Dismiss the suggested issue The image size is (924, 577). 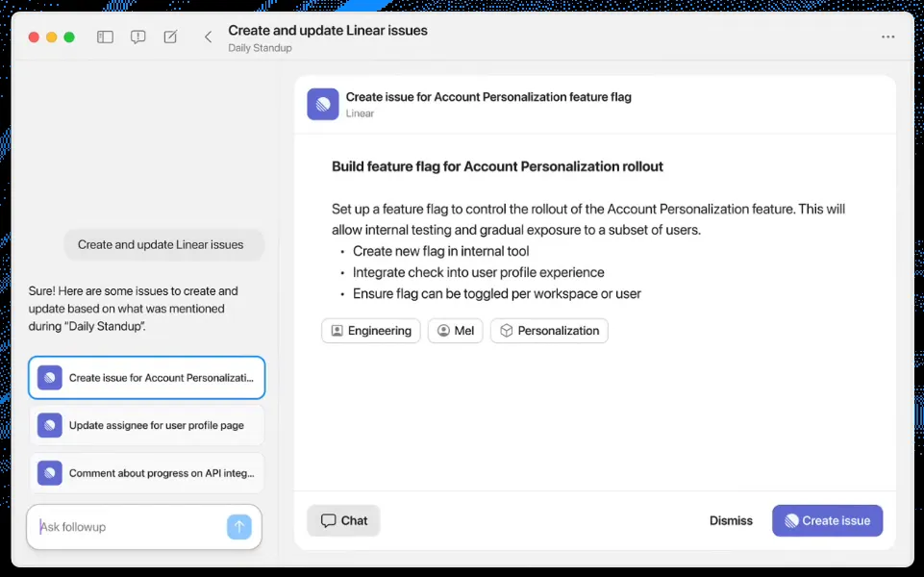click(x=731, y=521)
